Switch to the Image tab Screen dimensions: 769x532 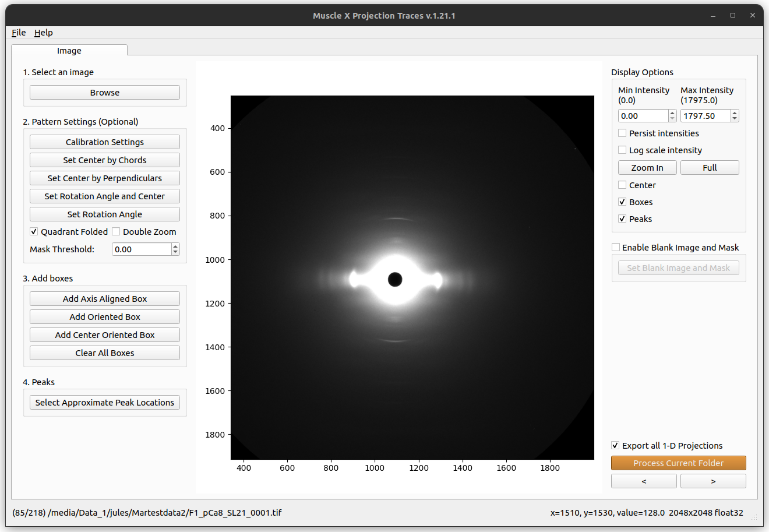[69, 51]
